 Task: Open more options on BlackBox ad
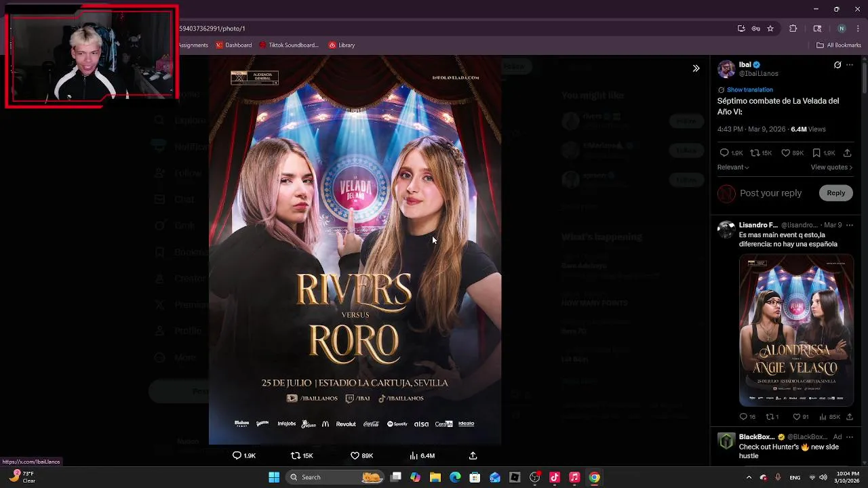click(x=850, y=436)
